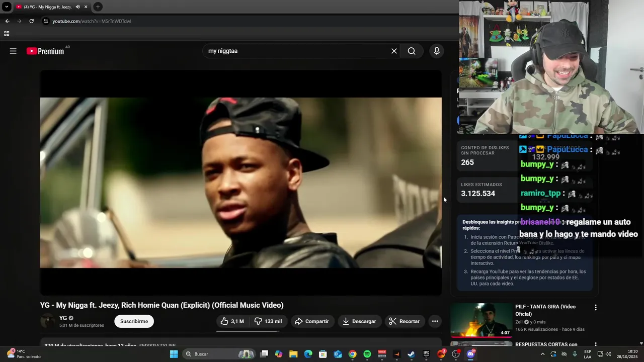Close the YG My Nigga tab
644x362 pixels.
[86, 7]
